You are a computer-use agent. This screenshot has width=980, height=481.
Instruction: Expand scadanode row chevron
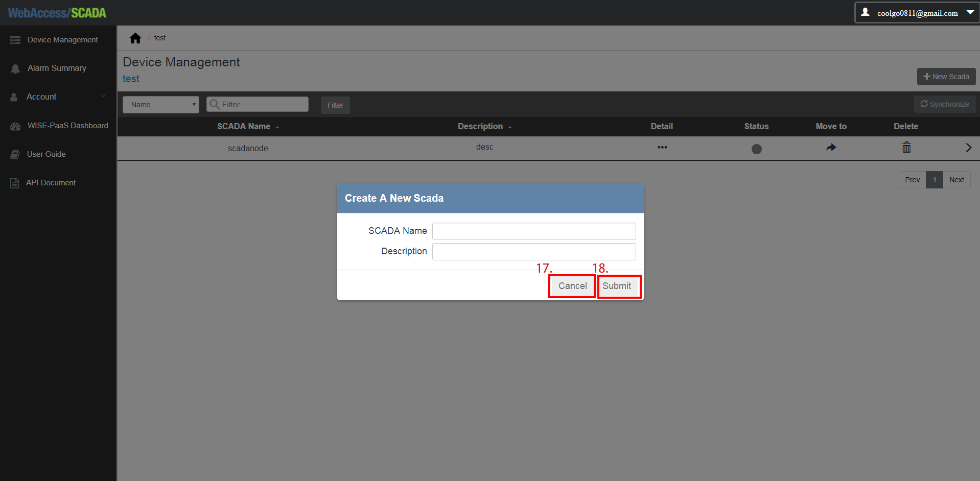pyautogui.click(x=968, y=148)
